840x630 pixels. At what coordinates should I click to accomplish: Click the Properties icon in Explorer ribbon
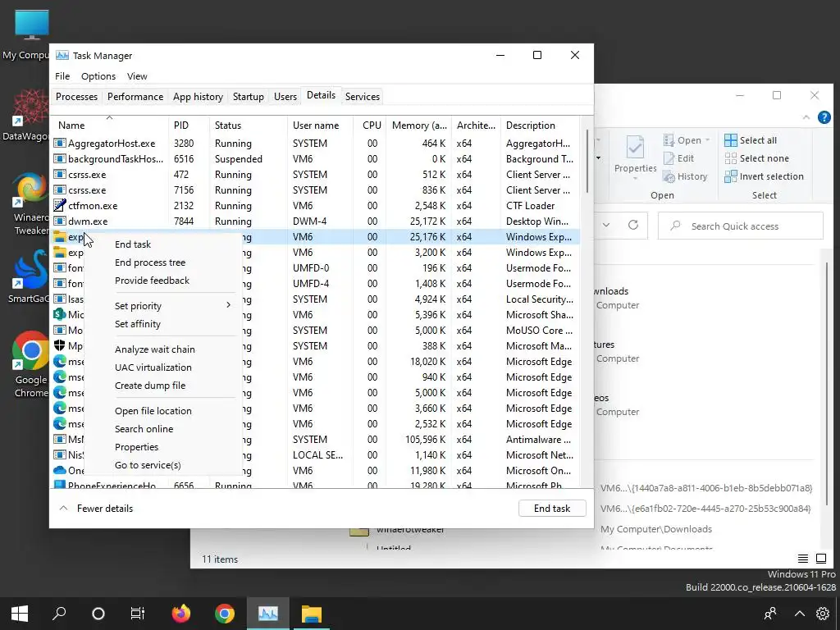click(636, 147)
